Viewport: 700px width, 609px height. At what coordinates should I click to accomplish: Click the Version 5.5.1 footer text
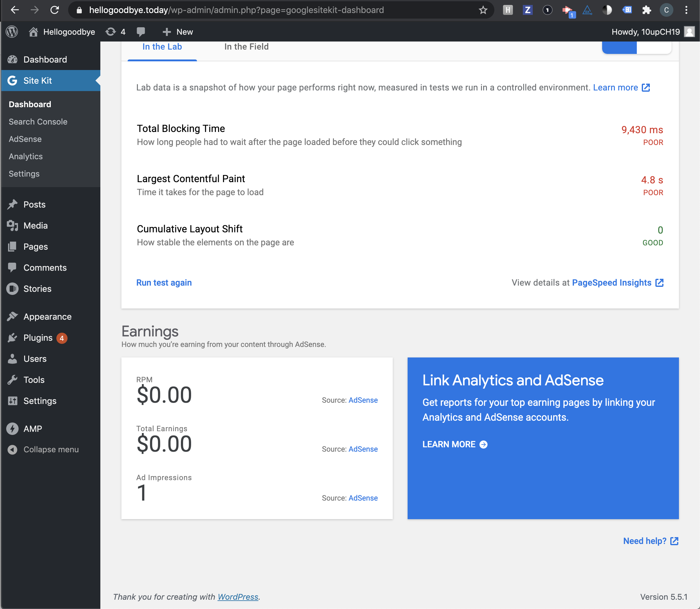664,597
